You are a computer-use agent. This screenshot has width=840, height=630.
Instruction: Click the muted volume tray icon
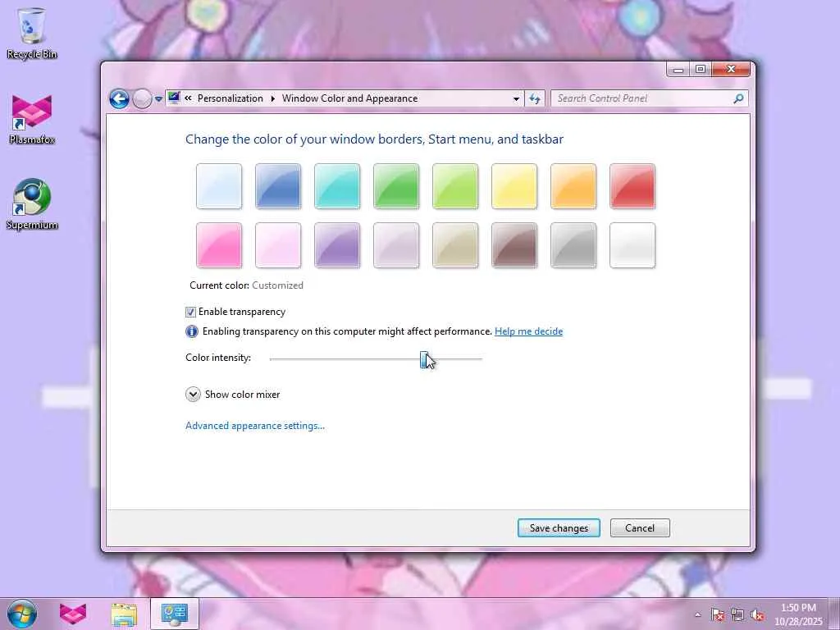click(x=757, y=615)
